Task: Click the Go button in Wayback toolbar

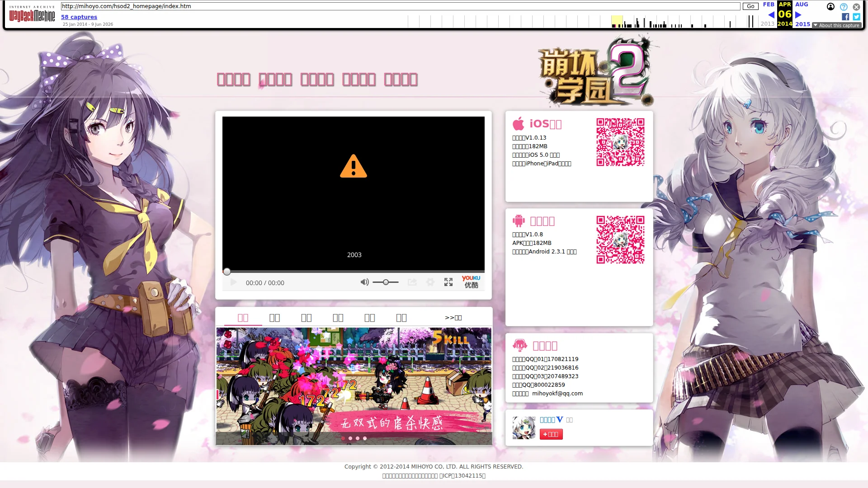Action: pos(750,6)
